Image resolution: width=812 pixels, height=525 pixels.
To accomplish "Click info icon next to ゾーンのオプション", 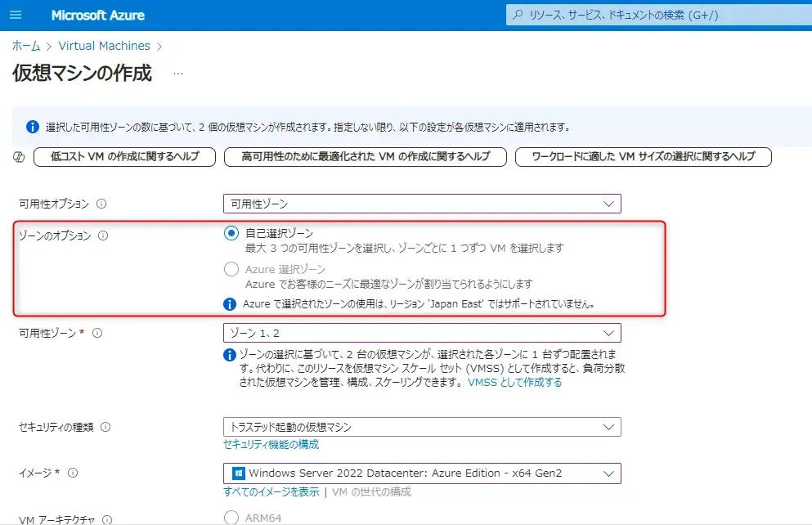I will (x=103, y=236).
